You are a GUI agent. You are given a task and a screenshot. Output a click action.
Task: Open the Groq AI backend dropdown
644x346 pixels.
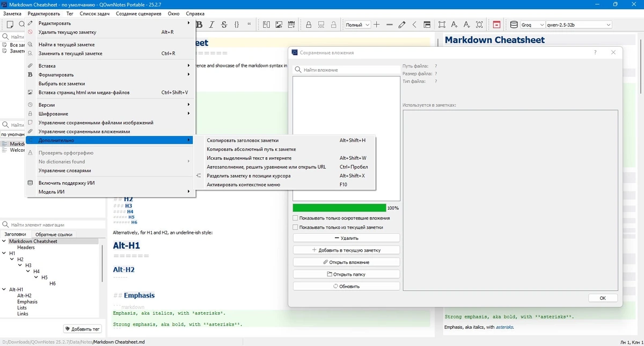[x=531, y=25]
